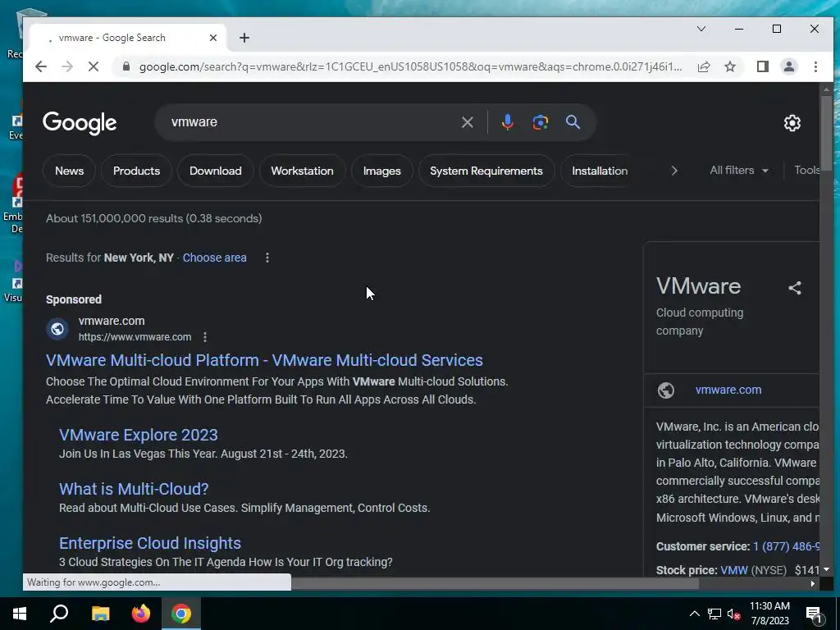840x630 pixels.
Task: Open the What is Multi-Cloud? link
Action: tap(134, 489)
